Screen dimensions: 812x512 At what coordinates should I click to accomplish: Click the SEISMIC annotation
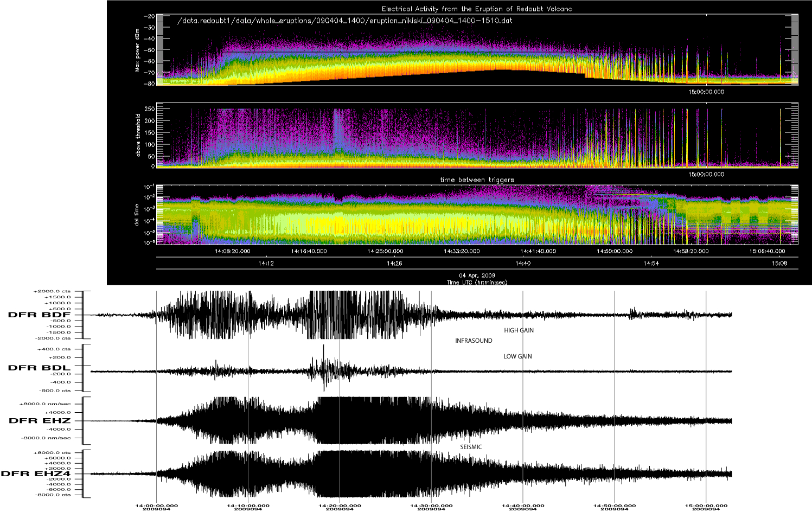471,447
